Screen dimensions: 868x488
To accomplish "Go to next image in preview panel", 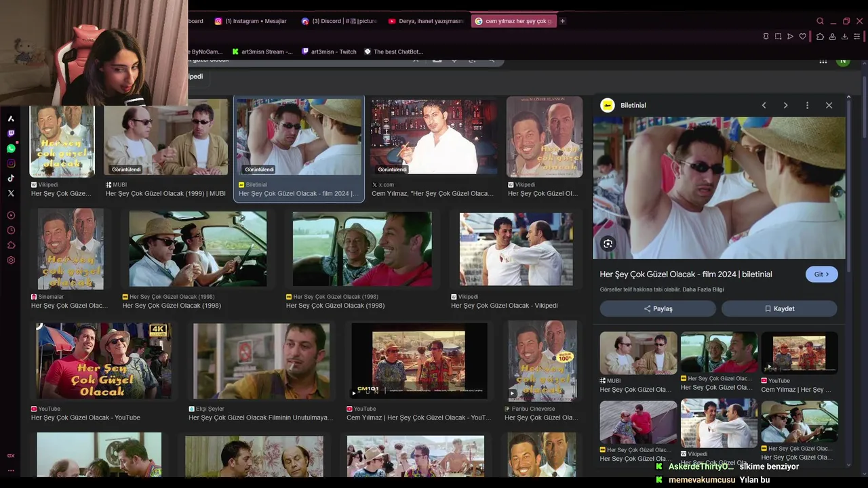I will point(785,105).
